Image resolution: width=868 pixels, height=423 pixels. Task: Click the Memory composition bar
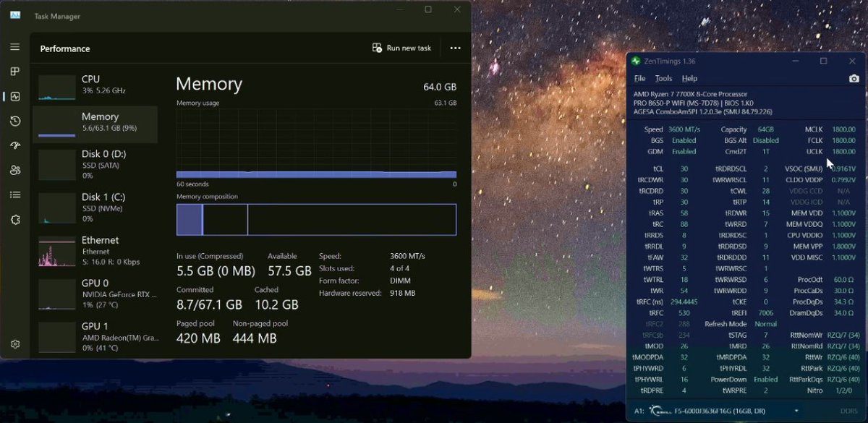316,219
